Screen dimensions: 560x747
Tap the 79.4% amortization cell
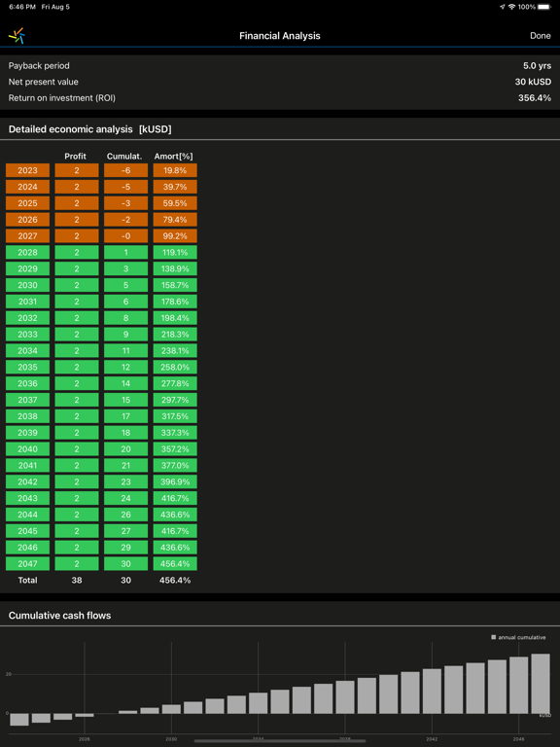(x=175, y=220)
